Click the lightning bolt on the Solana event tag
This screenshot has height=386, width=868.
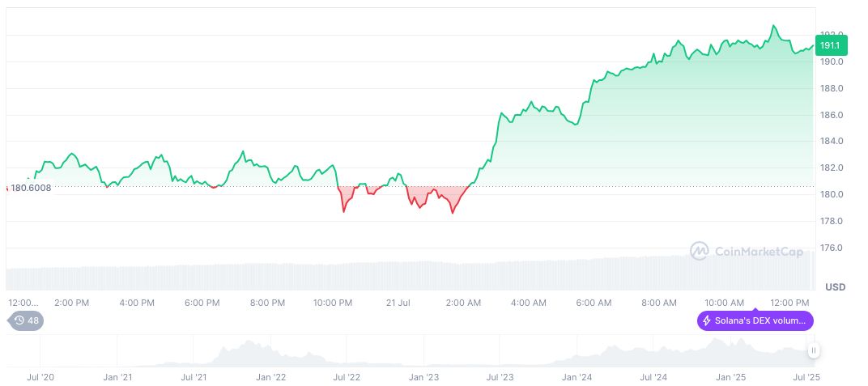(707, 320)
